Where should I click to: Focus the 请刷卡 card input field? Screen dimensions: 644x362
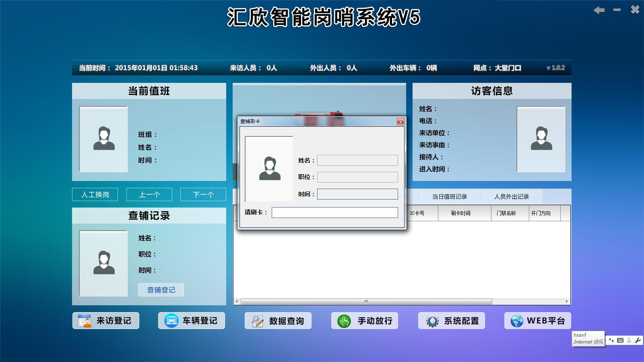(334, 212)
